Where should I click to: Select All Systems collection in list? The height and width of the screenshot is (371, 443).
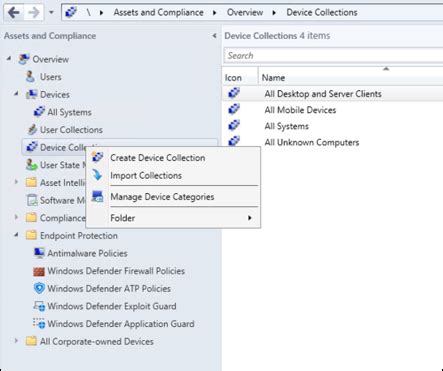(332, 126)
